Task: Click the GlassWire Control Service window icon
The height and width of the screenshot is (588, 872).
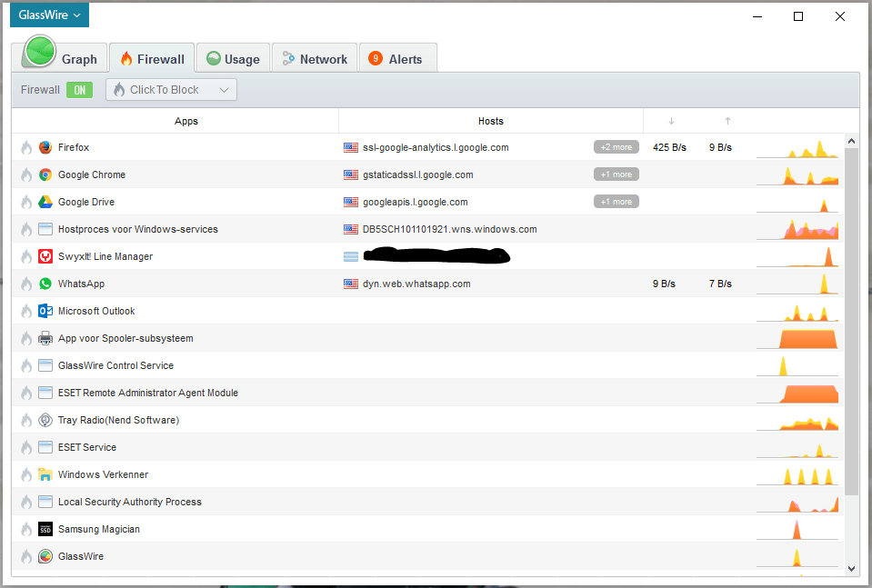Action: 45,365
